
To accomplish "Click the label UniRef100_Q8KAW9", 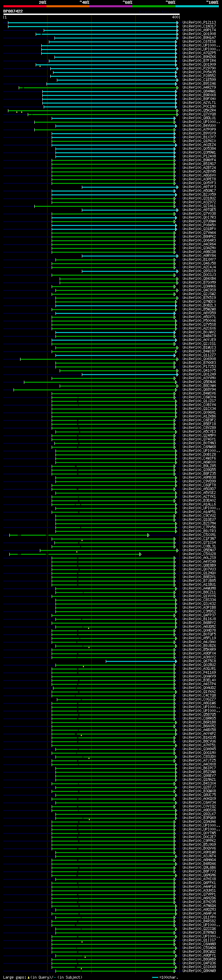I will [199, 971].
